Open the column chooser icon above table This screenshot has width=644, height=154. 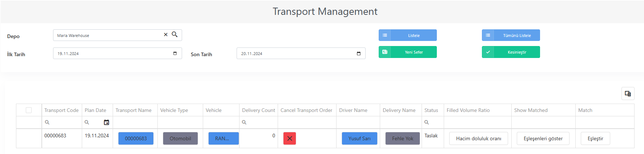pyautogui.click(x=628, y=93)
